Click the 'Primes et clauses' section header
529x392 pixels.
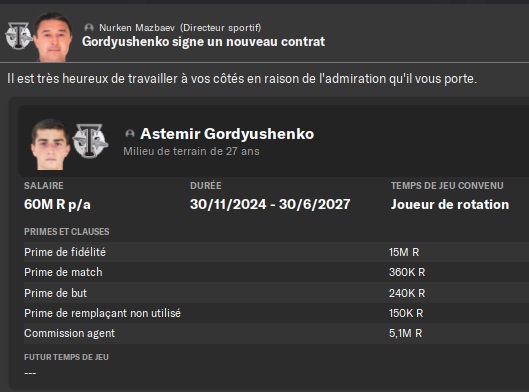pyautogui.click(x=66, y=232)
